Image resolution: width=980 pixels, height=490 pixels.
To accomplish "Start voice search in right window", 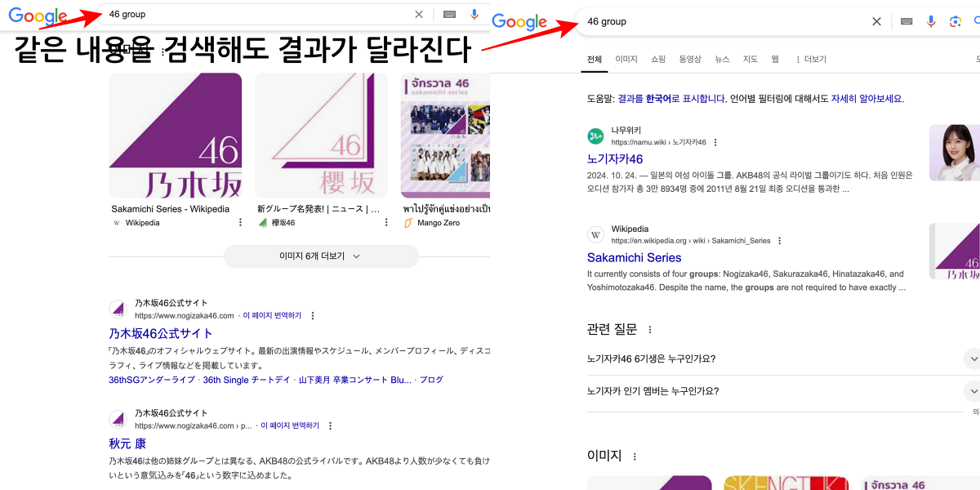I will [x=931, y=21].
